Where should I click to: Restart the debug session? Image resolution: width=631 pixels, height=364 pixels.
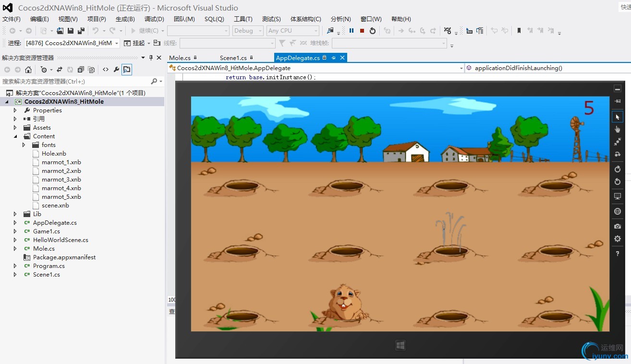point(373,31)
